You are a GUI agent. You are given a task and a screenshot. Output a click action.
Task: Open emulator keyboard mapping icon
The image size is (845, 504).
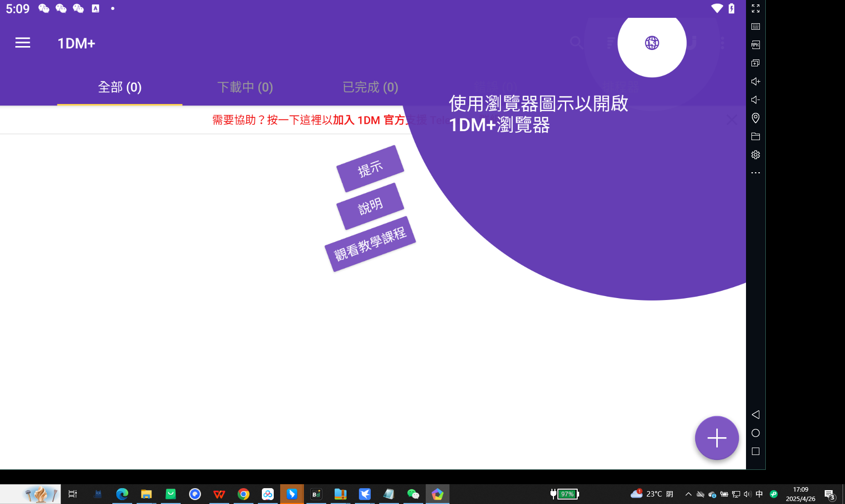[755, 27]
